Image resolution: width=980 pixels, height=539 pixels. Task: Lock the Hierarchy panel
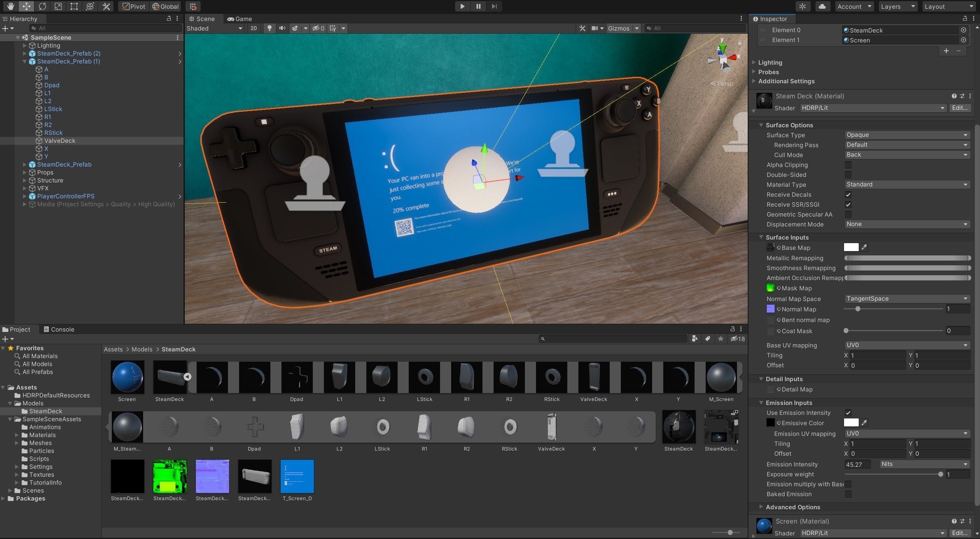(x=168, y=19)
